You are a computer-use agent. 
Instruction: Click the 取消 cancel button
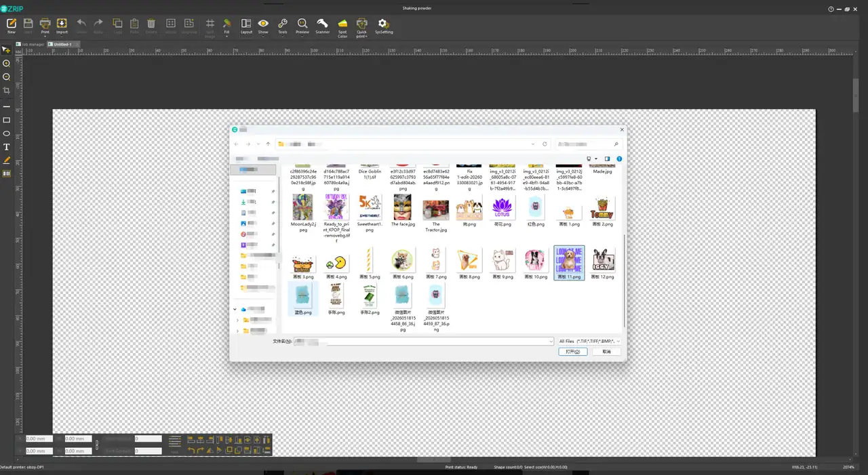coord(606,352)
